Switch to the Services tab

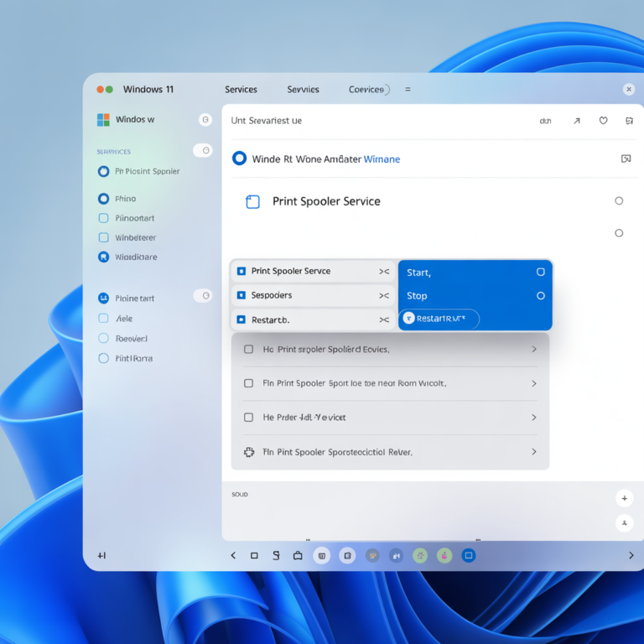coord(241,90)
